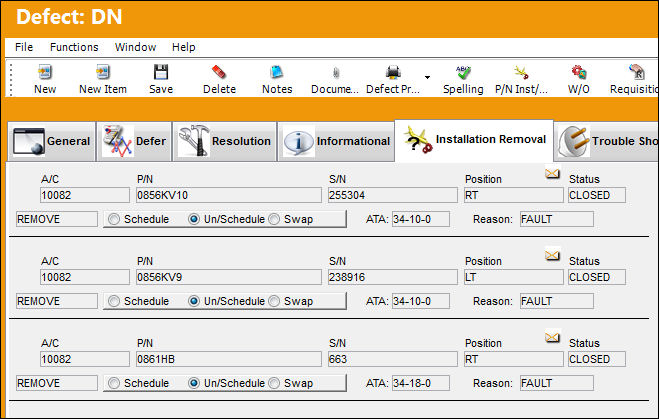This screenshot has width=659, height=419.
Task: Open the Functions menu
Action: [74, 47]
